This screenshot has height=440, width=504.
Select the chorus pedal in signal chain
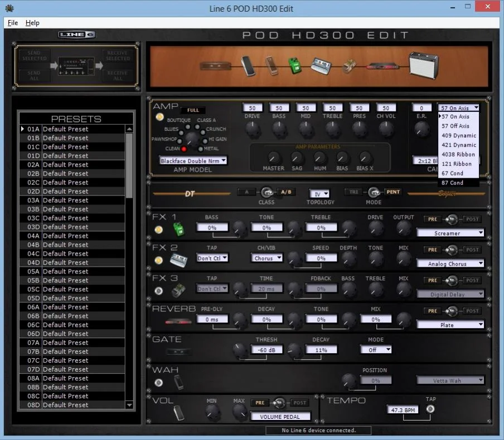[322, 65]
